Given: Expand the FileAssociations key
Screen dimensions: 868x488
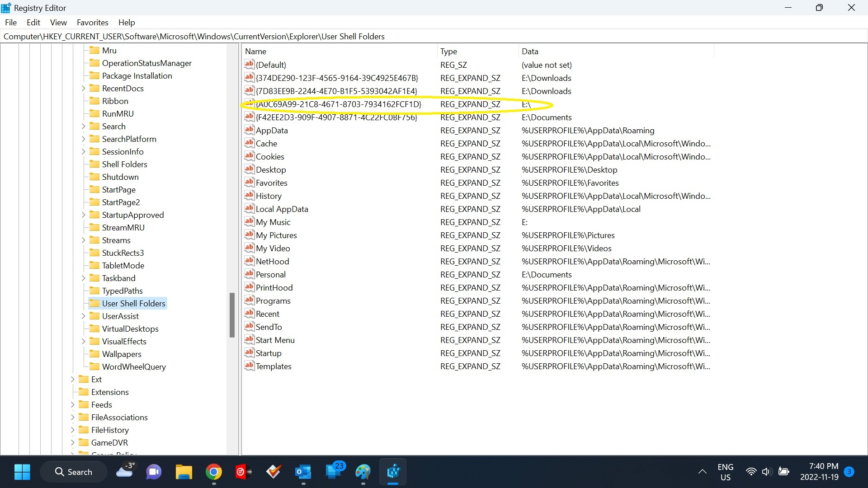Looking at the screenshot, I should pos(72,418).
